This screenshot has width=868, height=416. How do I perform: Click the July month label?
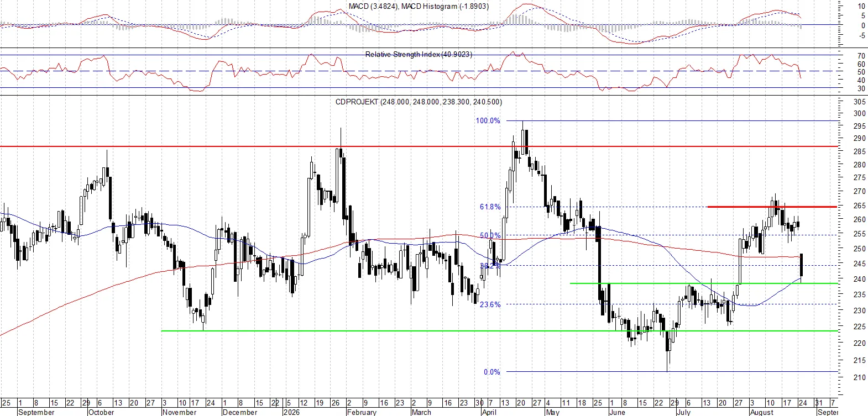pyautogui.click(x=684, y=412)
